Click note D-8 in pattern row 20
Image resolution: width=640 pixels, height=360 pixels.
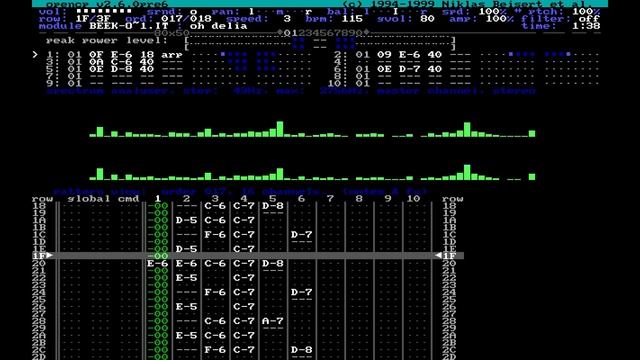[x=273, y=264]
